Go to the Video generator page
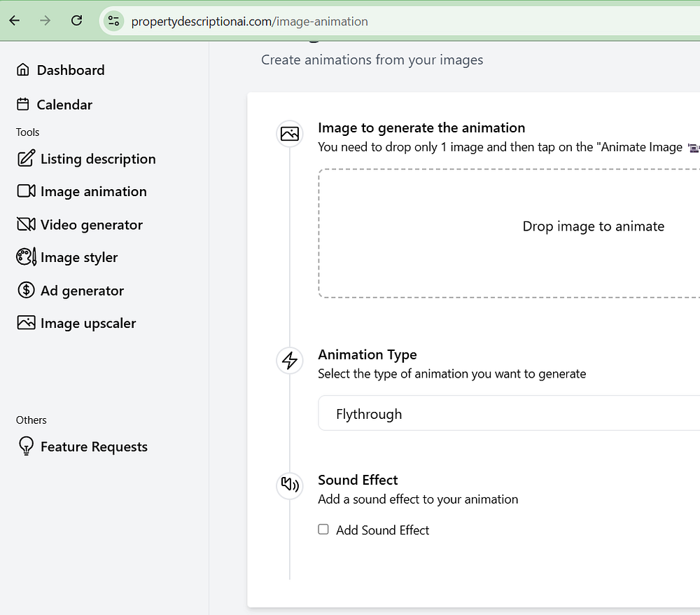Viewport: 700px width, 615px height. click(x=91, y=225)
